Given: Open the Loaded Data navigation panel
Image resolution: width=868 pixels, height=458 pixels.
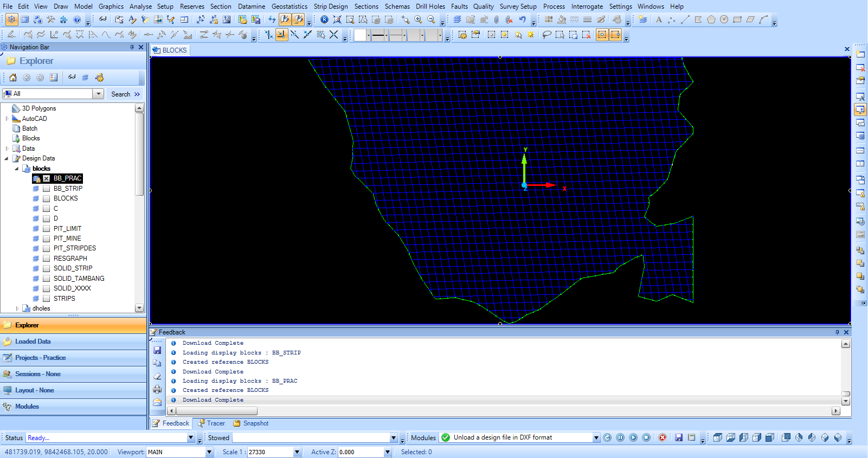Looking at the screenshot, I should (x=33, y=341).
